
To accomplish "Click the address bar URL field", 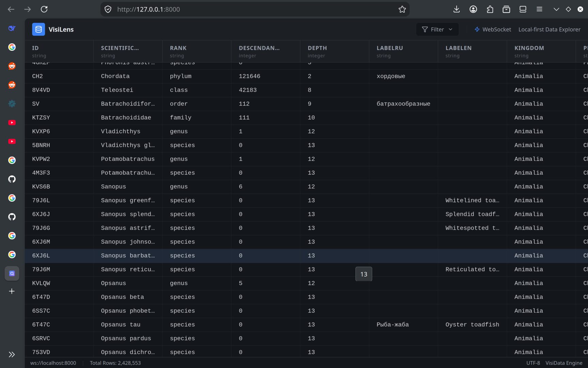I will (x=255, y=9).
